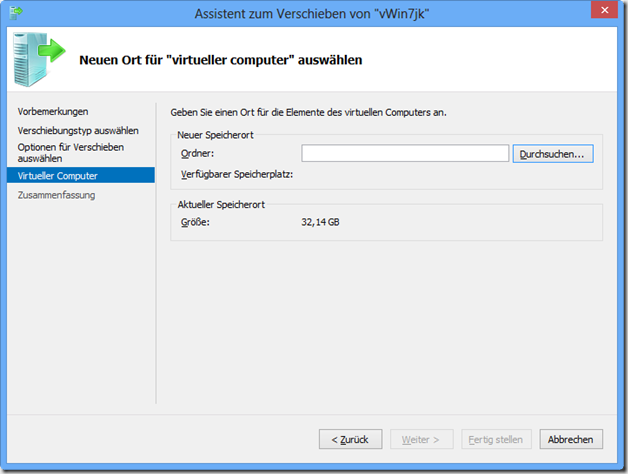628x474 pixels.
Task: Click the 32,14 GB size value
Action: [320, 222]
